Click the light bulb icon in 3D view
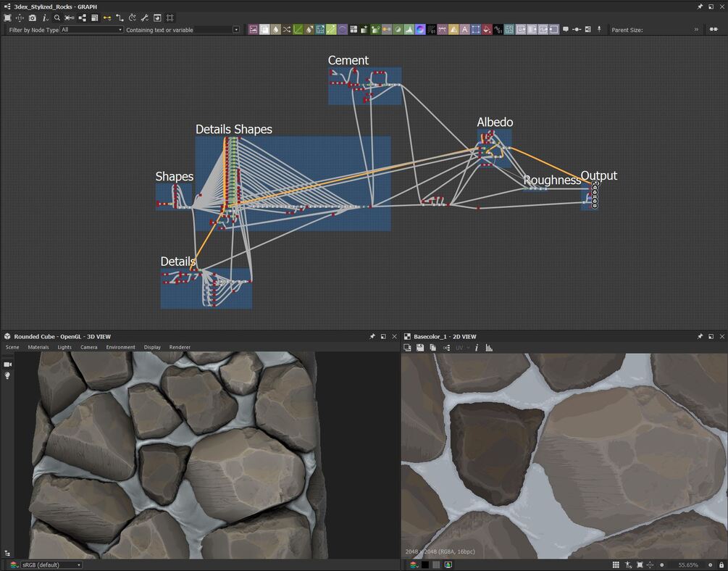This screenshot has height=571, width=728. coord(8,376)
